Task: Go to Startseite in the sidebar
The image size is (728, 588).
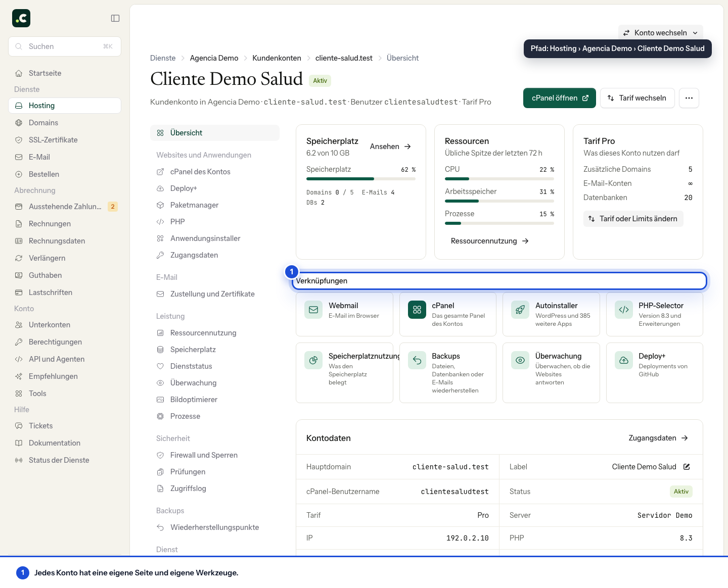Action: click(x=65, y=73)
